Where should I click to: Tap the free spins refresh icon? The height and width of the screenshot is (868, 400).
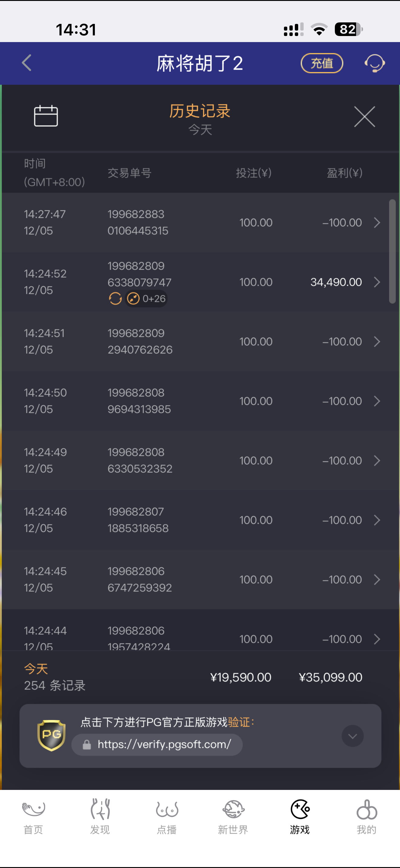(115, 298)
